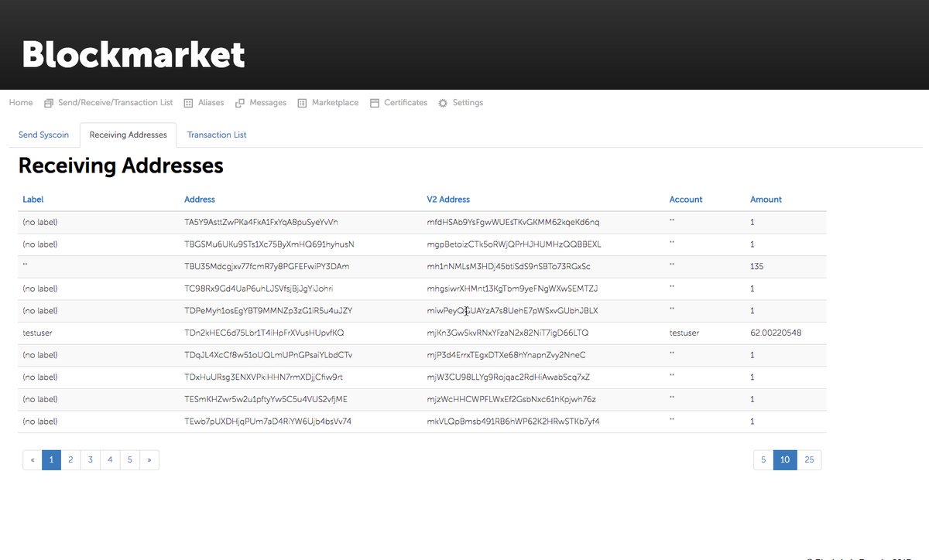Sort table by Address column
Image resolution: width=929 pixels, height=560 pixels.
200,200
